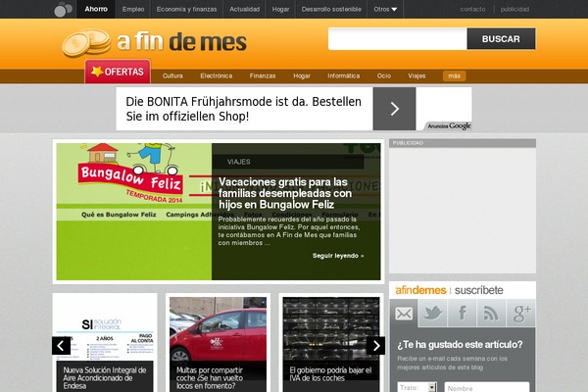Click the BUSCAR search button

(501, 39)
